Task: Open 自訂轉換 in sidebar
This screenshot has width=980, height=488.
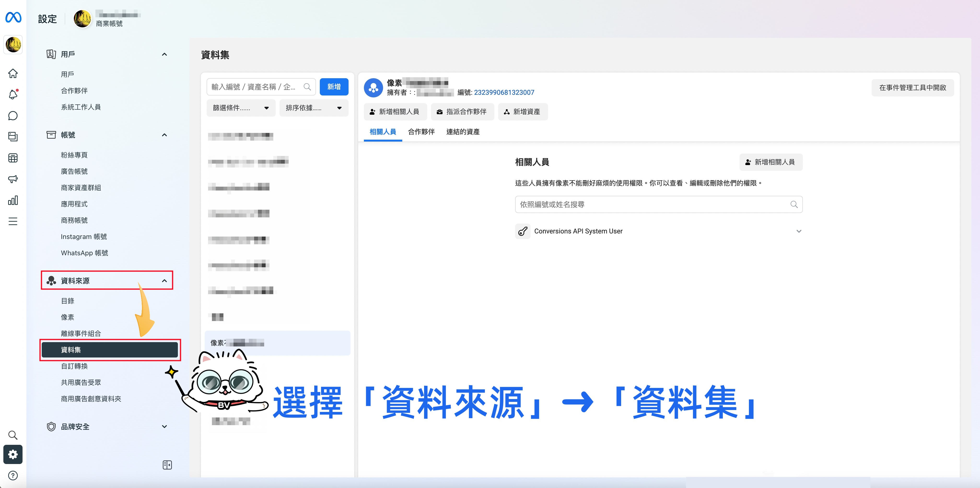Action: coord(74,366)
